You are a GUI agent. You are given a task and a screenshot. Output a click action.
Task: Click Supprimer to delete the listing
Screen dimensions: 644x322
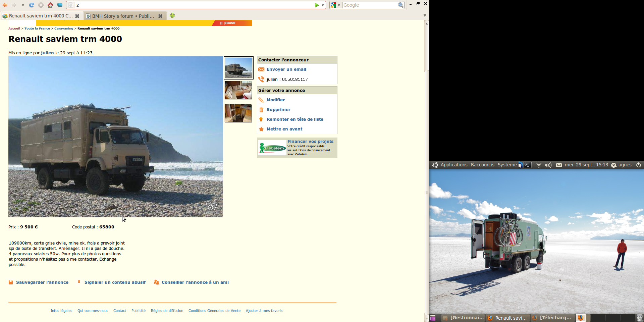click(278, 110)
